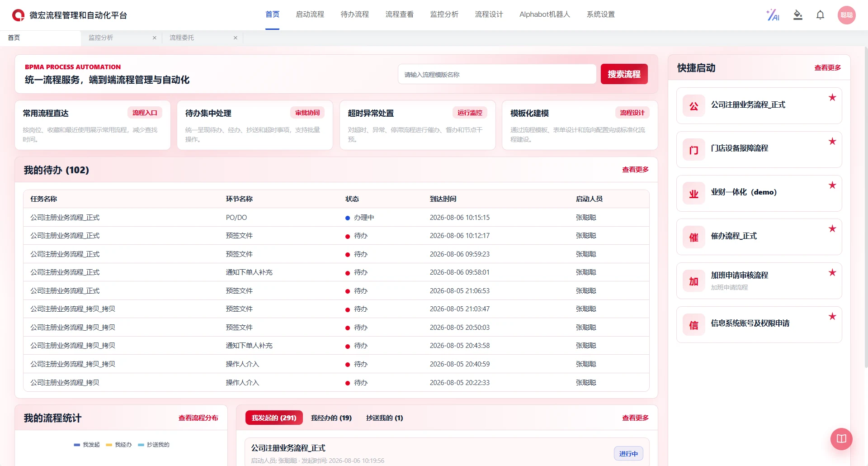Click the 业 quick launch icon
The image size is (868, 466).
[693, 194]
